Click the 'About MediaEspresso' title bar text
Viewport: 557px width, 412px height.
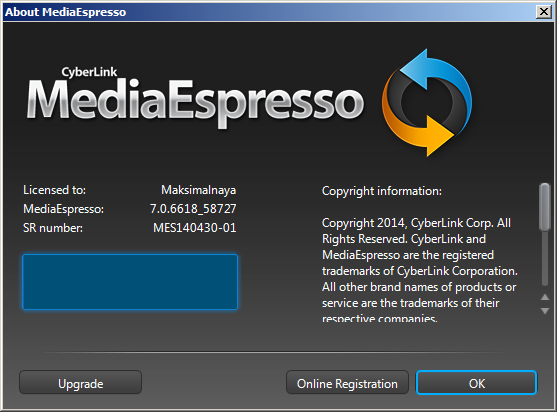(66, 12)
